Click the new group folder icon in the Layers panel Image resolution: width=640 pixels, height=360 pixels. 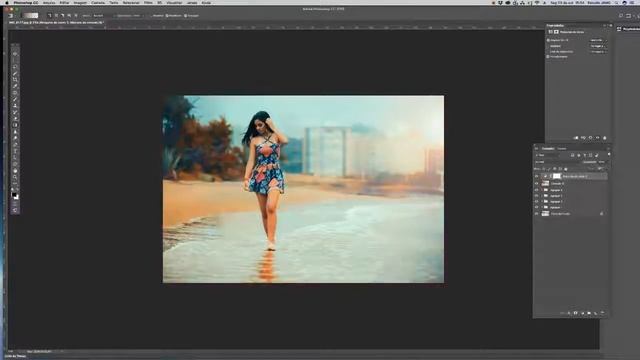point(589,313)
